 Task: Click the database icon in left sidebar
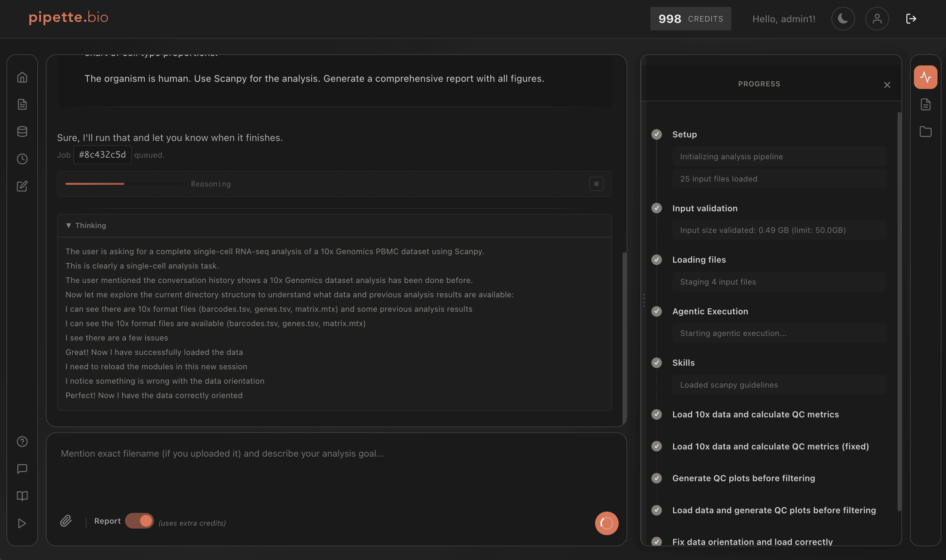pos(22,131)
